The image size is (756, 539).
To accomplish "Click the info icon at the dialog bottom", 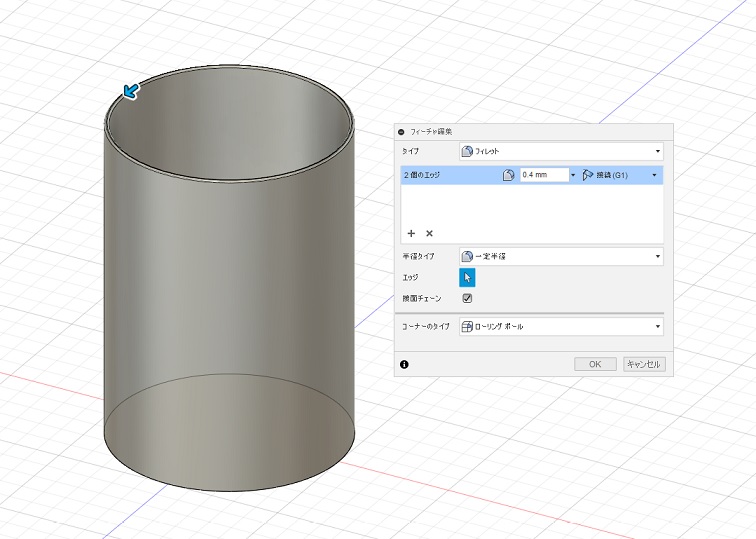I will pos(404,364).
